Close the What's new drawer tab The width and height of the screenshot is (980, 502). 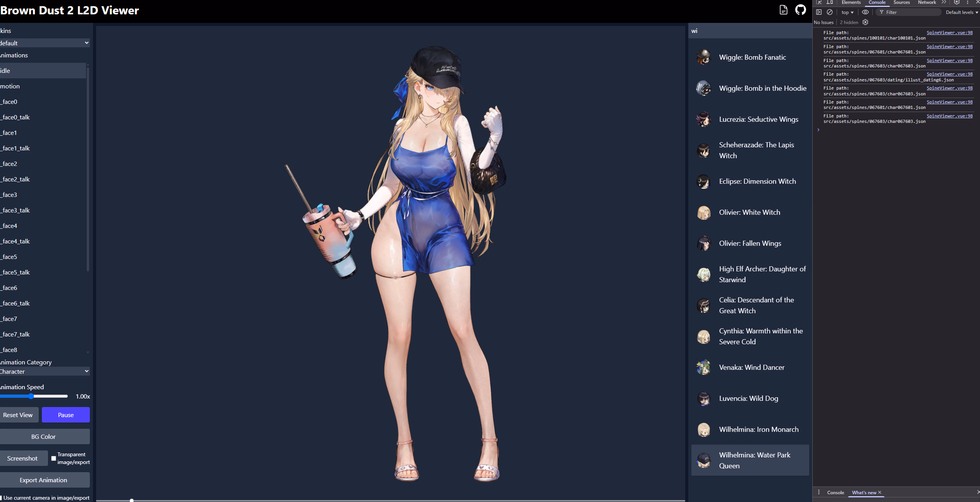point(880,492)
